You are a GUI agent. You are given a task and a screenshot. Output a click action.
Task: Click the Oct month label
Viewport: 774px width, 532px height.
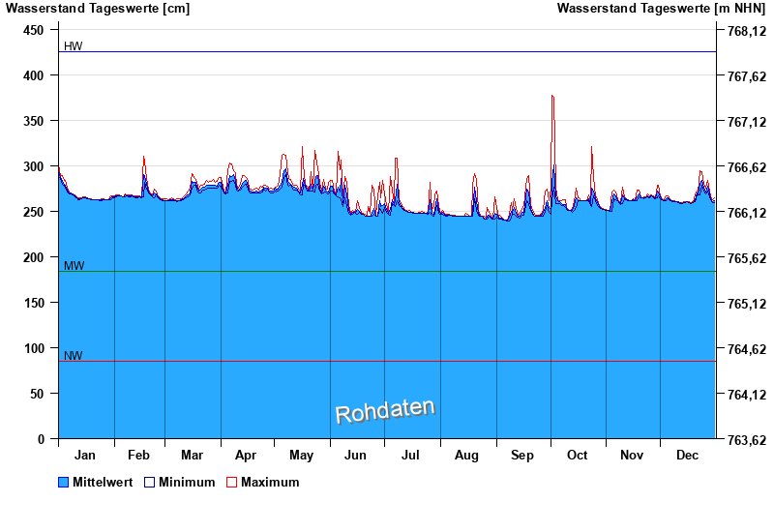(577, 455)
